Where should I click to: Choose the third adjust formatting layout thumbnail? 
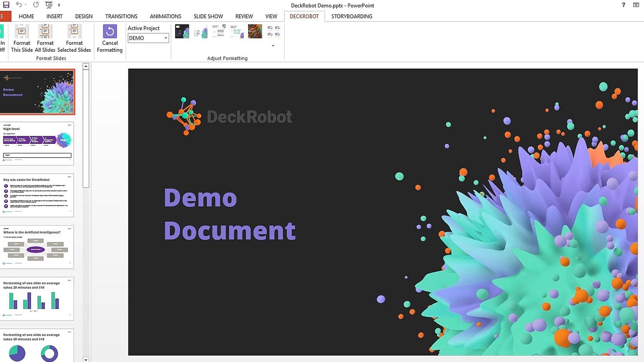point(219,31)
